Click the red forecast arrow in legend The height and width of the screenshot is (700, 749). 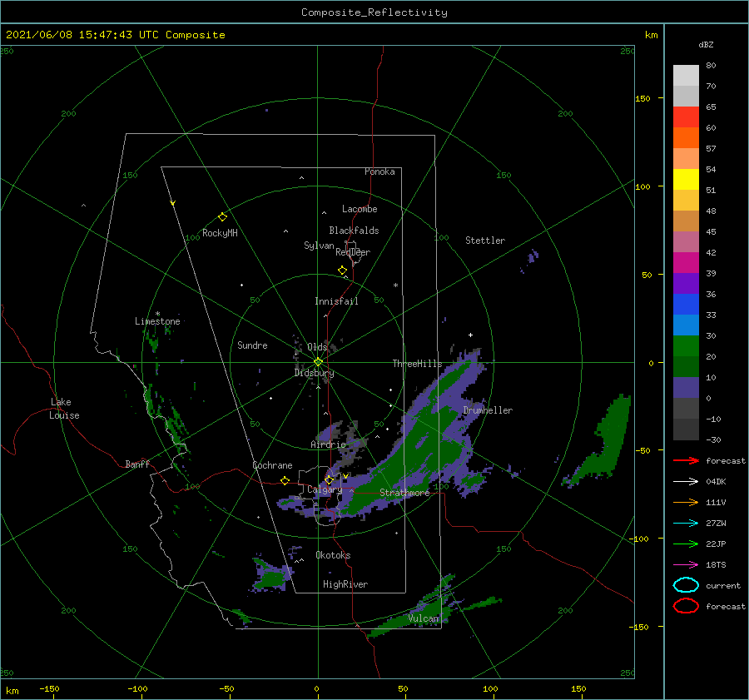click(686, 460)
